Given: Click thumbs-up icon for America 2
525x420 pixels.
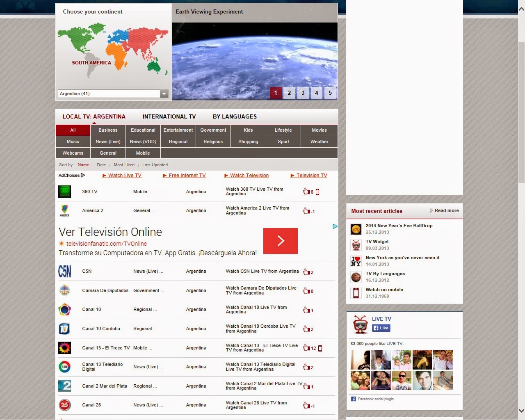Looking at the screenshot, I should (306, 211).
